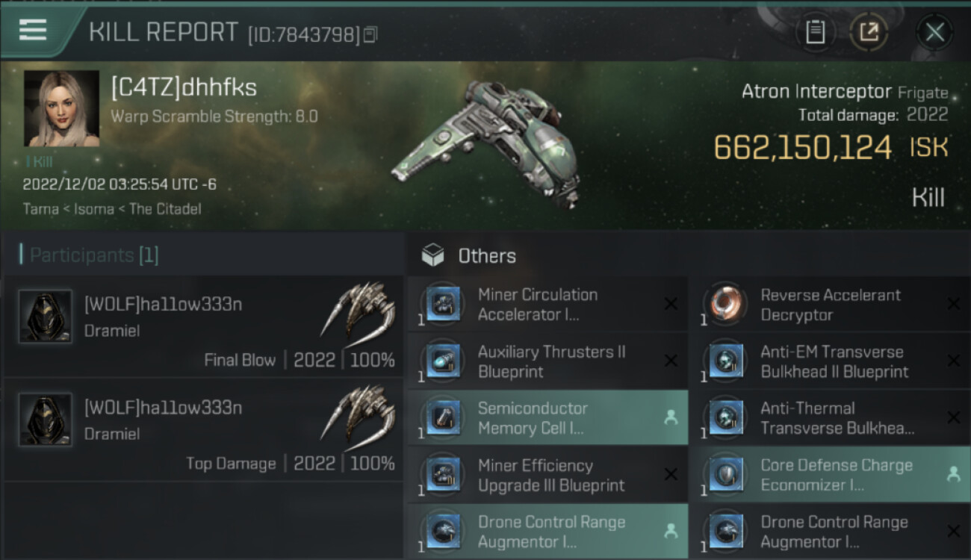971x560 pixels.
Task: Share the kill report via export icon
Action: point(869,32)
